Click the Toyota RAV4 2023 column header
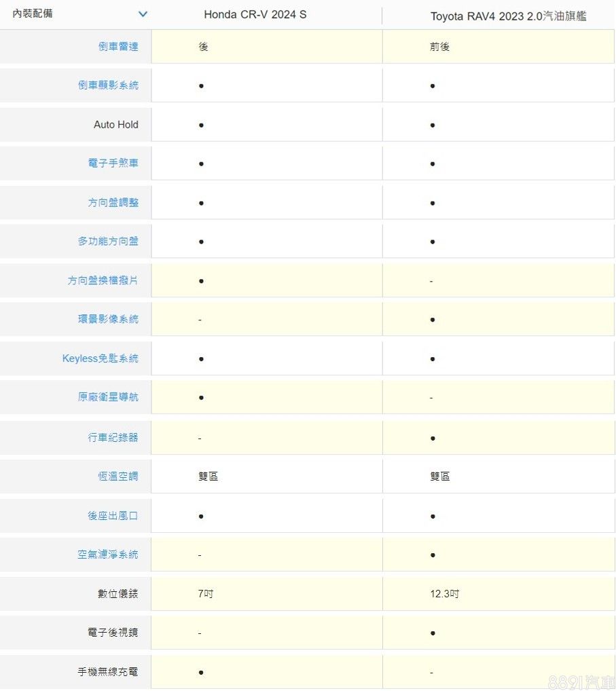This screenshot has height=691, width=616. [x=508, y=16]
